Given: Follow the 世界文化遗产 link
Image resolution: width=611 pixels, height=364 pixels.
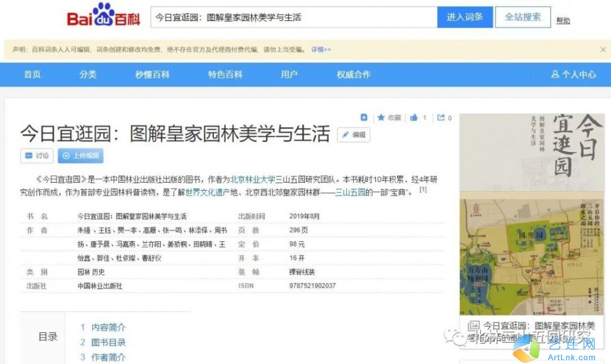Looking at the screenshot, I should (208, 192).
